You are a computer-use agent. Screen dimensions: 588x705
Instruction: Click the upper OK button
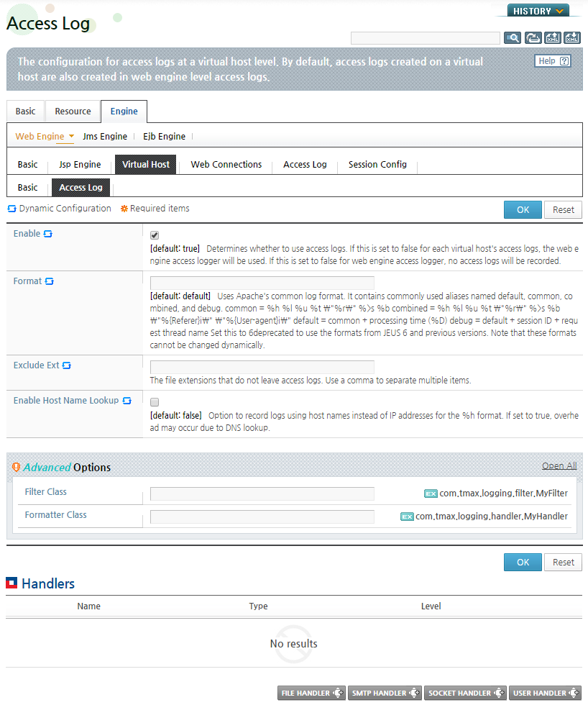click(523, 210)
